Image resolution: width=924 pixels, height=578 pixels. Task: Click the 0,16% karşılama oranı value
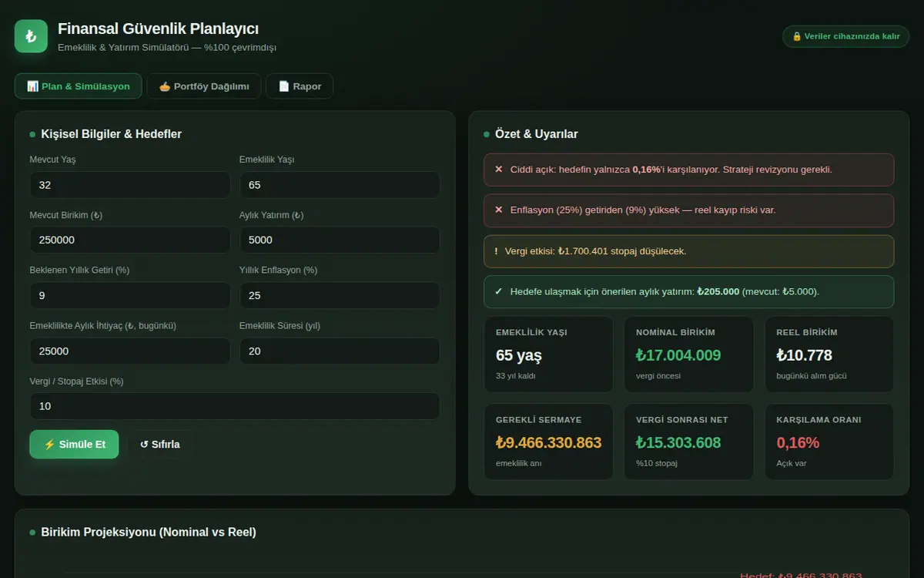point(798,443)
